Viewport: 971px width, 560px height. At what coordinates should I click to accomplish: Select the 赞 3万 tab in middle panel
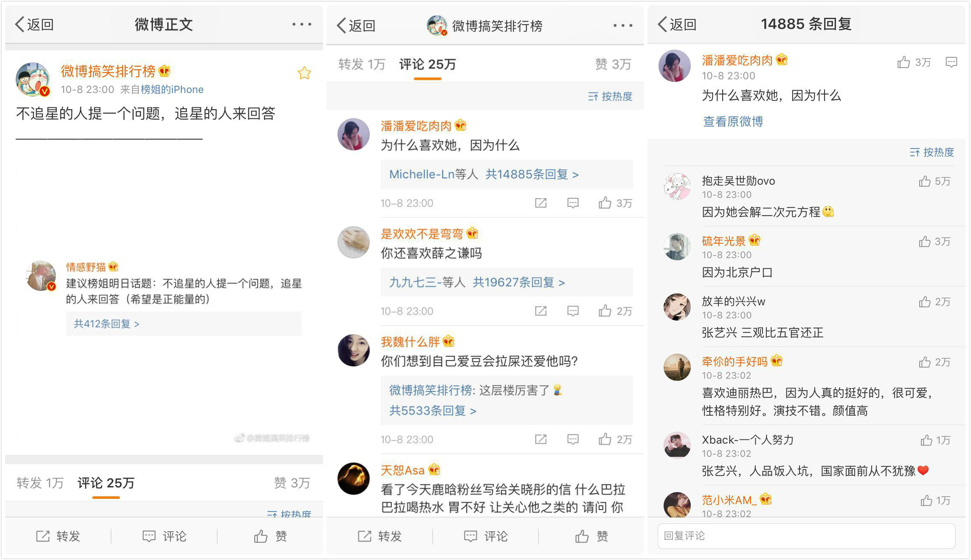[x=613, y=65]
